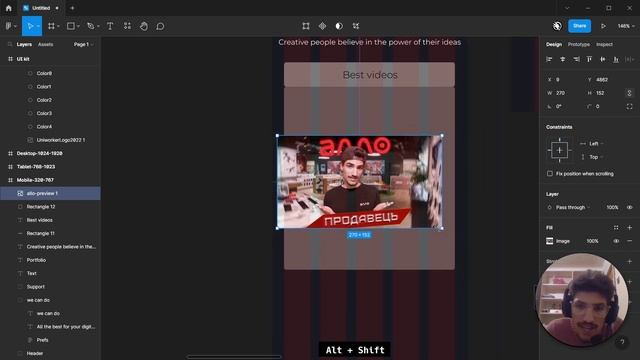Open horizontal constraint Left dropdown
The height and width of the screenshot is (360, 640).
click(x=596, y=144)
